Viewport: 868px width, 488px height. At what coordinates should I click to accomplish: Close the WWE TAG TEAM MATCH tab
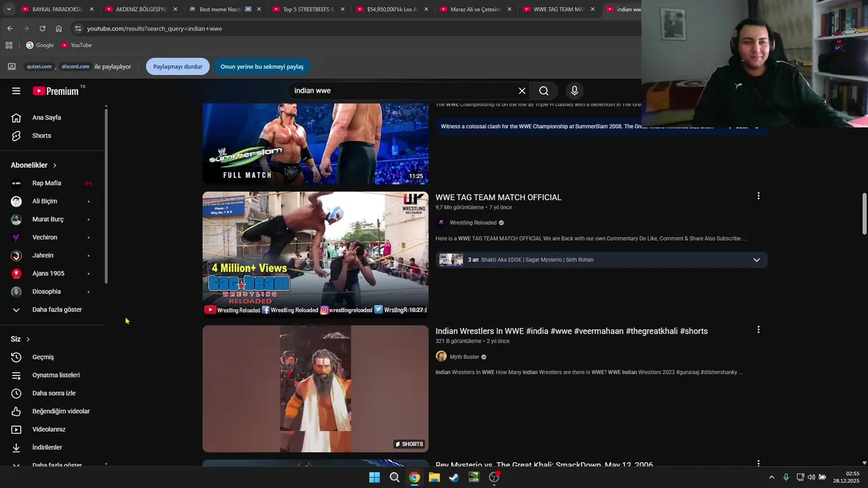pyautogui.click(x=592, y=9)
